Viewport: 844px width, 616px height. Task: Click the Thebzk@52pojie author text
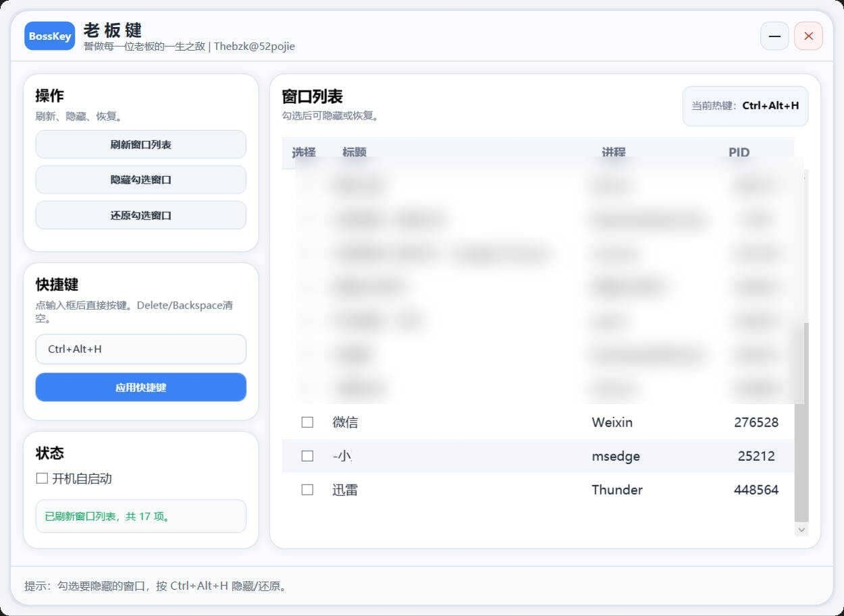click(x=255, y=47)
